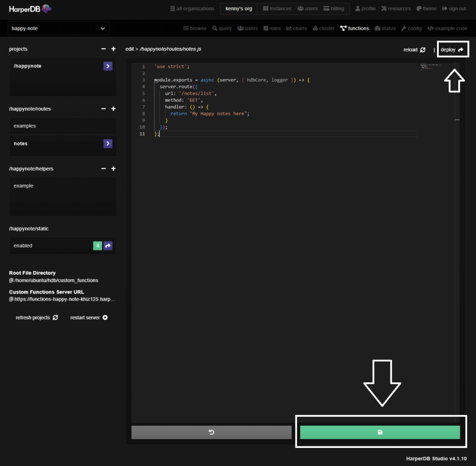Viewport: 476px width, 466px height.
Task: Click the editor minimap
Action: point(430,67)
